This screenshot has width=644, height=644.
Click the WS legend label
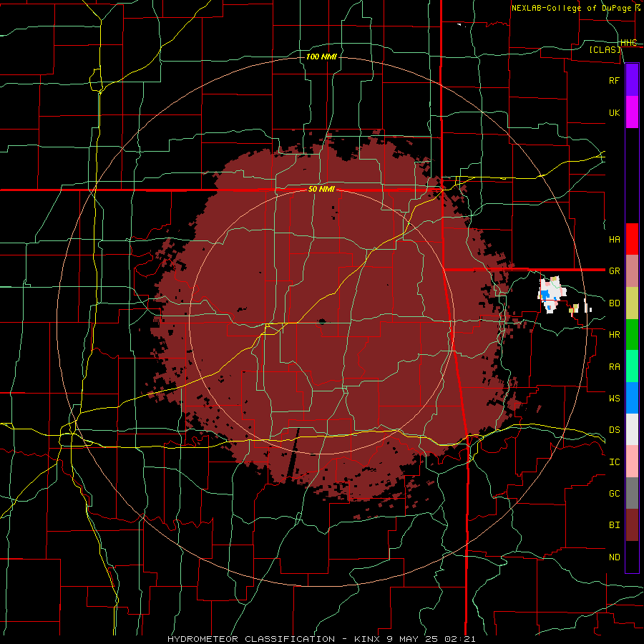[x=614, y=399]
